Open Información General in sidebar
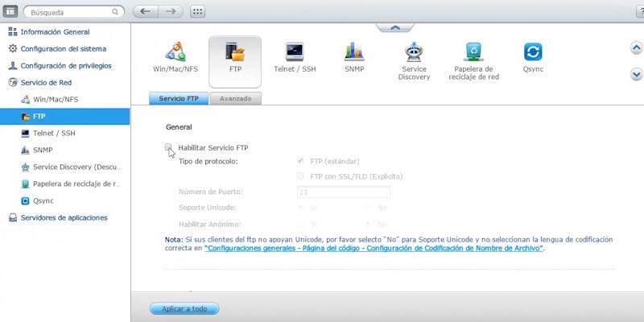This screenshot has height=322, width=644. point(55,32)
